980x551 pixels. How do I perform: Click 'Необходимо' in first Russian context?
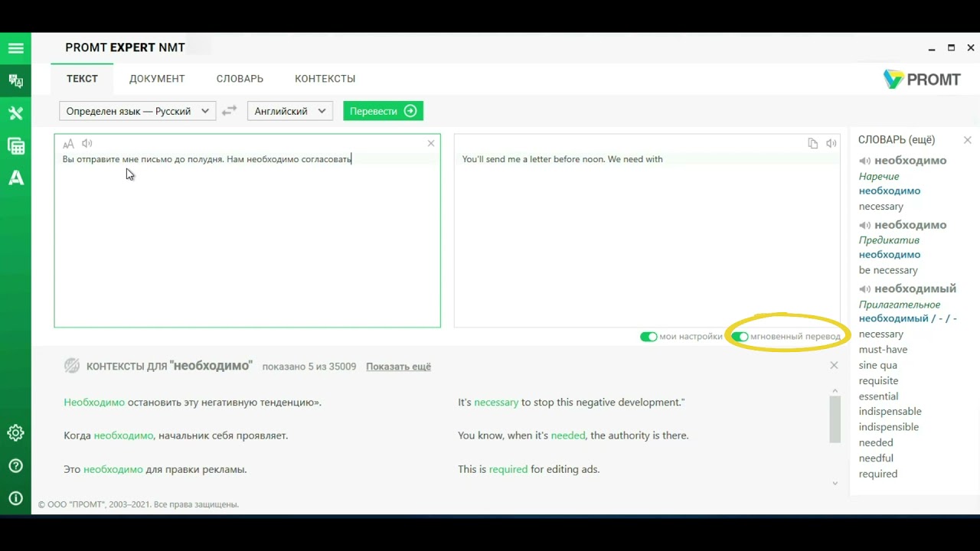[x=94, y=403]
